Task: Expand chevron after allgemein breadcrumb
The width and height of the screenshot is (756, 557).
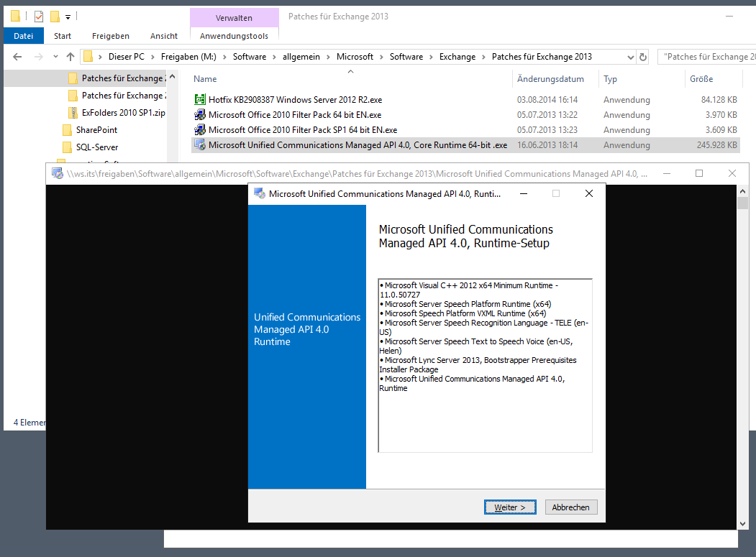Action: [x=328, y=57]
